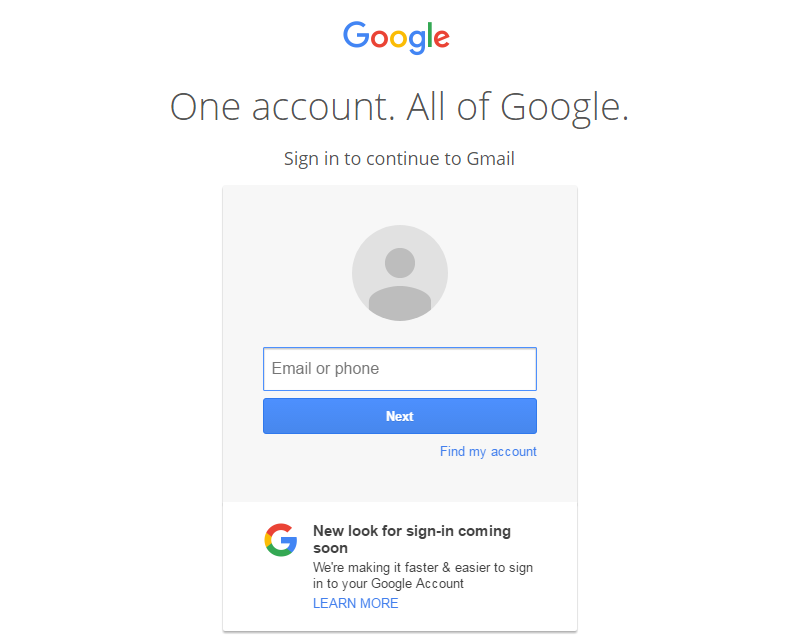Follow the LEARN MORE link
The height and width of the screenshot is (642, 803).
coord(355,603)
